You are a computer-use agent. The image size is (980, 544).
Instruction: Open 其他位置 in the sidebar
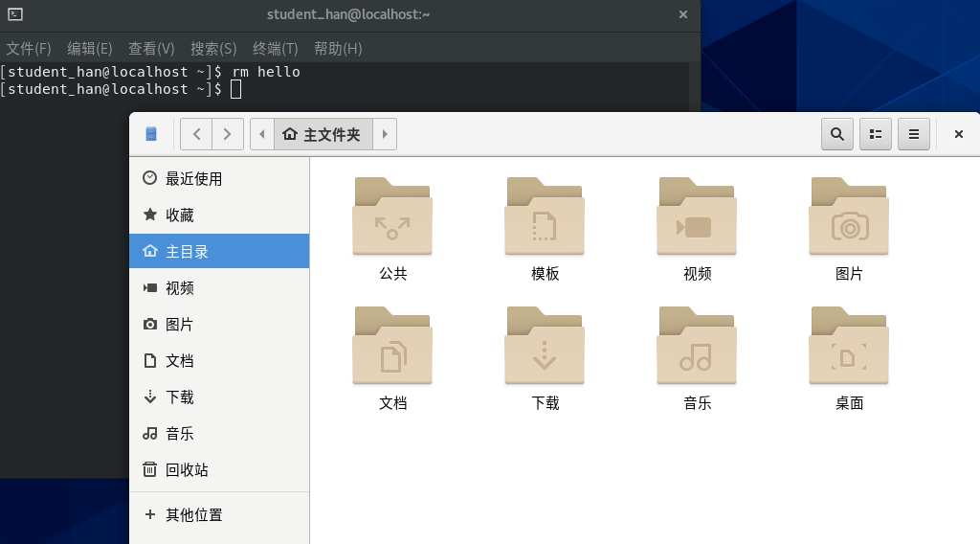coord(219,514)
